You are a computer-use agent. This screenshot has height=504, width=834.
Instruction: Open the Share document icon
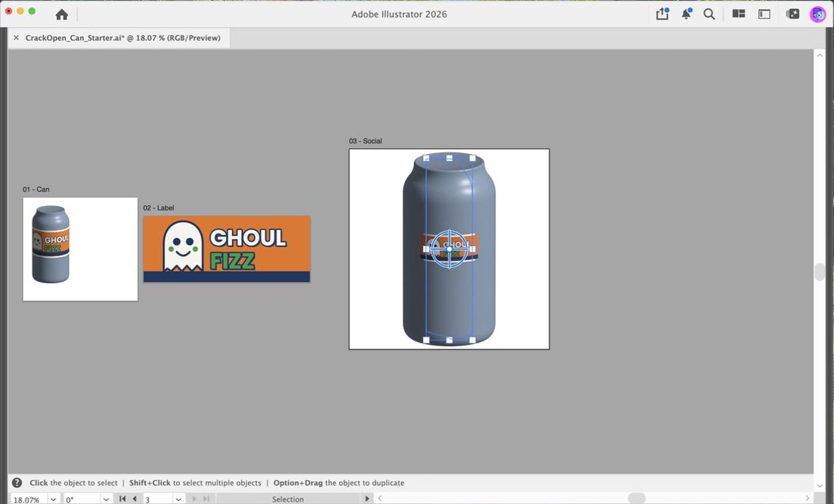[662, 14]
